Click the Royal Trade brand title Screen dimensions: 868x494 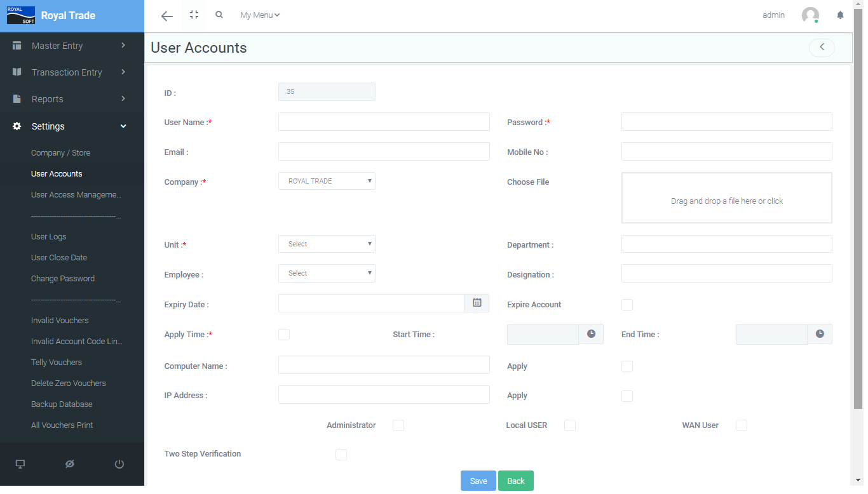pos(68,16)
